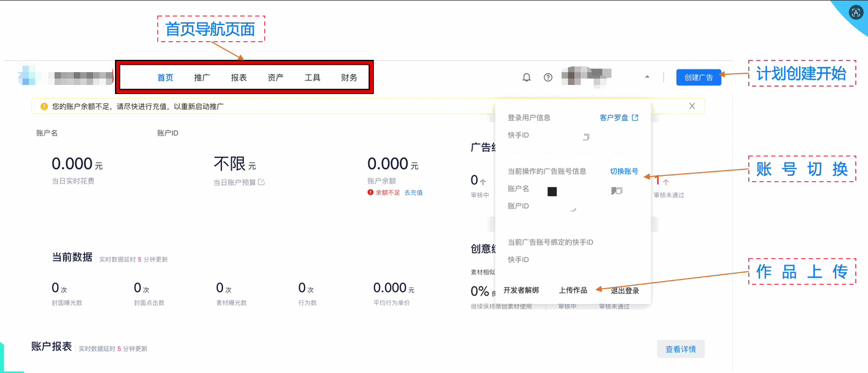Screen dimensions: 868x373
Task: Click the red 1 个 审核未通过 count
Action: pyautogui.click(x=662, y=181)
